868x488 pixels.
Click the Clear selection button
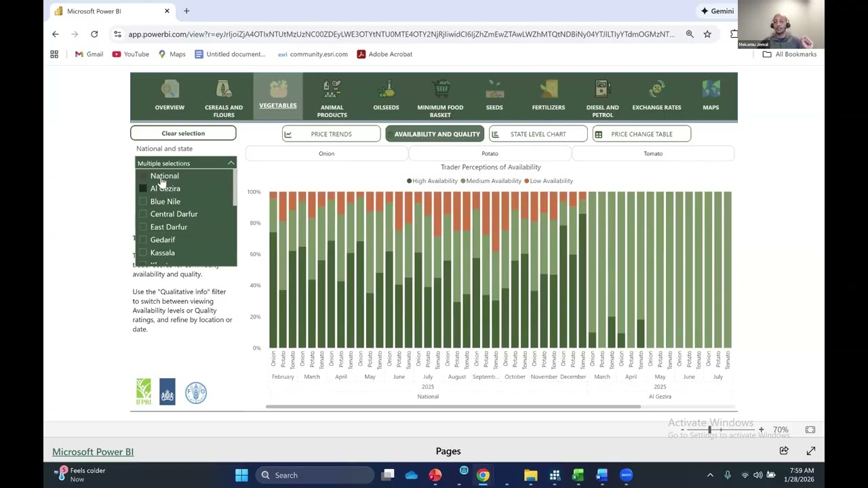pyautogui.click(x=183, y=134)
